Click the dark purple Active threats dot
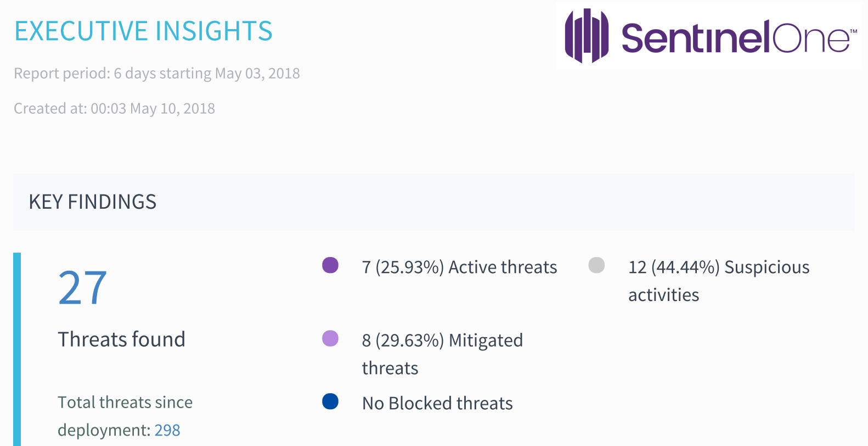This screenshot has width=868, height=446. click(330, 265)
